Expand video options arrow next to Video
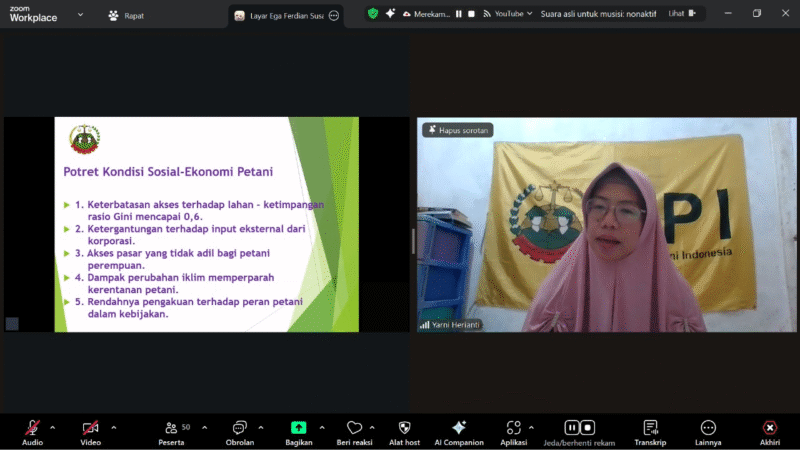This screenshot has height=450, width=800. pyautogui.click(x=113, y=427)
